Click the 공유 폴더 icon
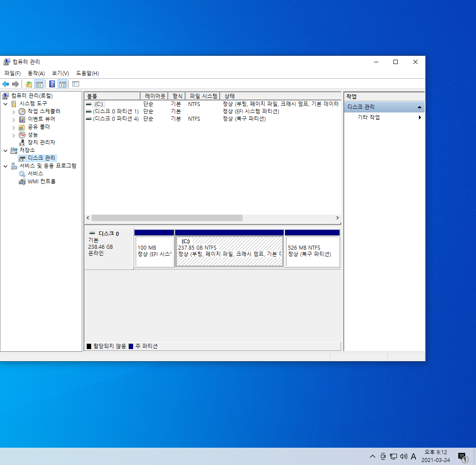Screen dimensions: 476x465 click(22, 127)
